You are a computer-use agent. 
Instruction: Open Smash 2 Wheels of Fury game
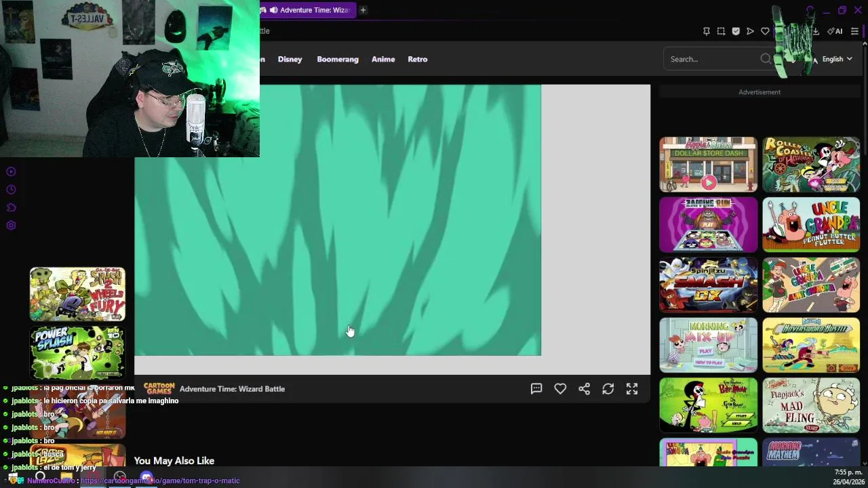tap(77, 294)
